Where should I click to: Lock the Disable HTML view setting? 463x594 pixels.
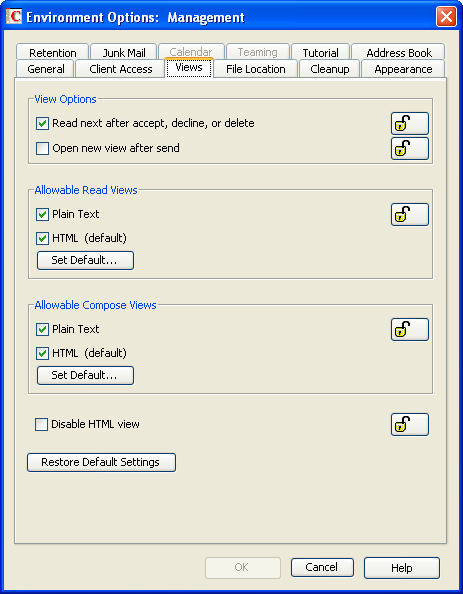point(410,425)
